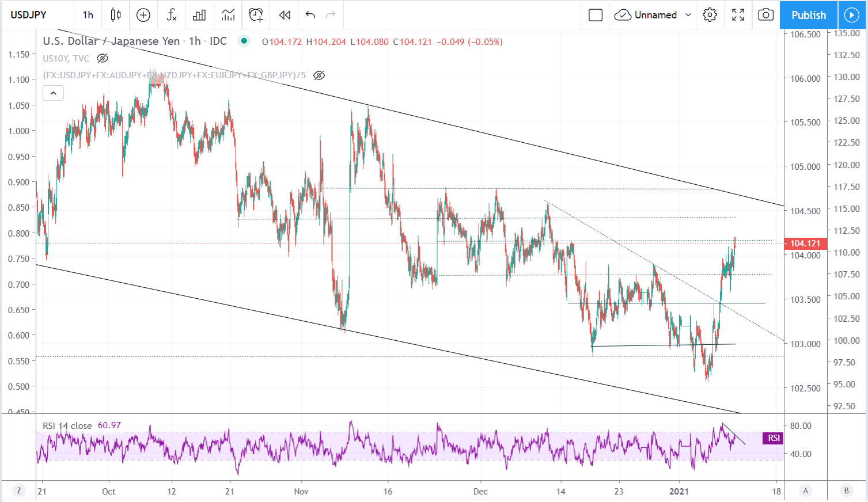Screen dimensions: 868x502
Task: Take a chart snapshot with camera
Action: pos(765,15)
